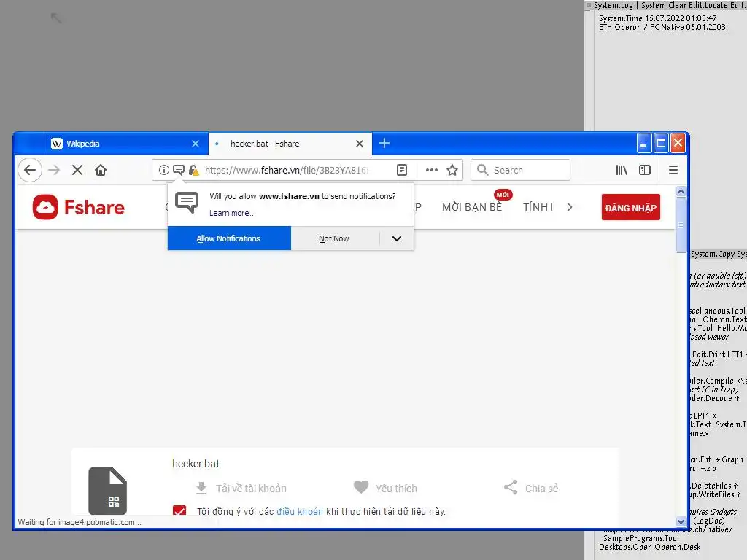
Task: Go back with the browser back arrow
Action: click(30, 170)
